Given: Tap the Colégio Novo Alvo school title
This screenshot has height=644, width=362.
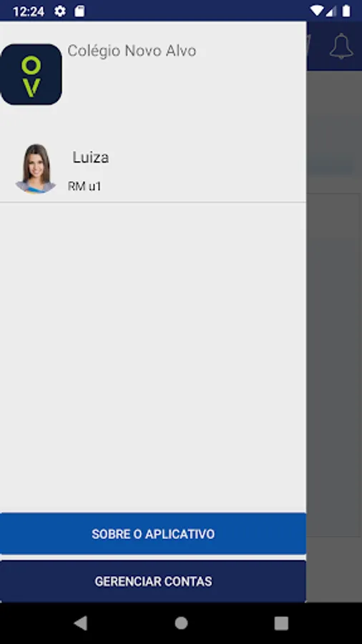Looking at the screenshot, I should (x=132, y=51).
